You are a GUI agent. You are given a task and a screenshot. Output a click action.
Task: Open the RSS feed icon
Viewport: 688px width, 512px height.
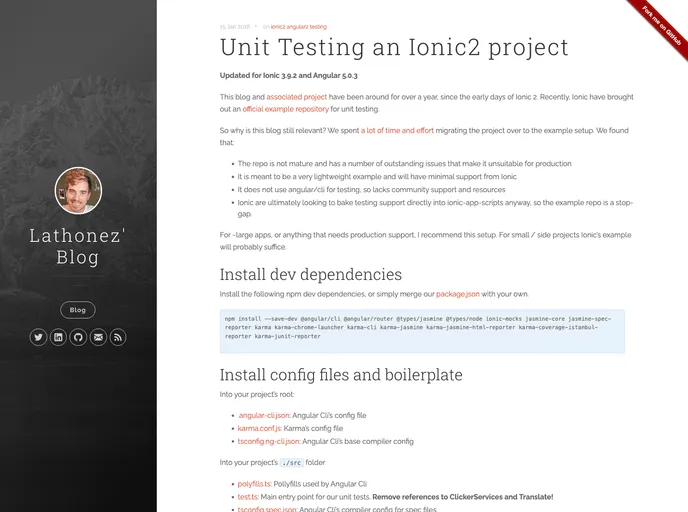pos(118,337)
